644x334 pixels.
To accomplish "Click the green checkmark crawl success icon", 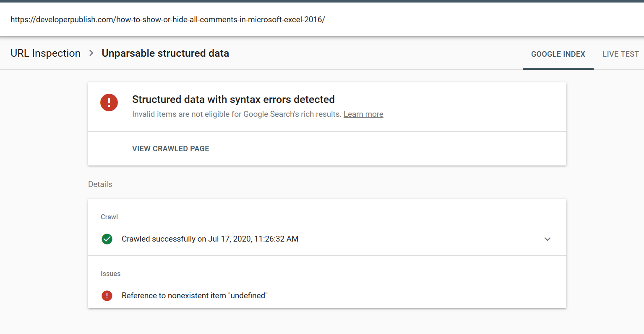I will [x=107, y=239].
